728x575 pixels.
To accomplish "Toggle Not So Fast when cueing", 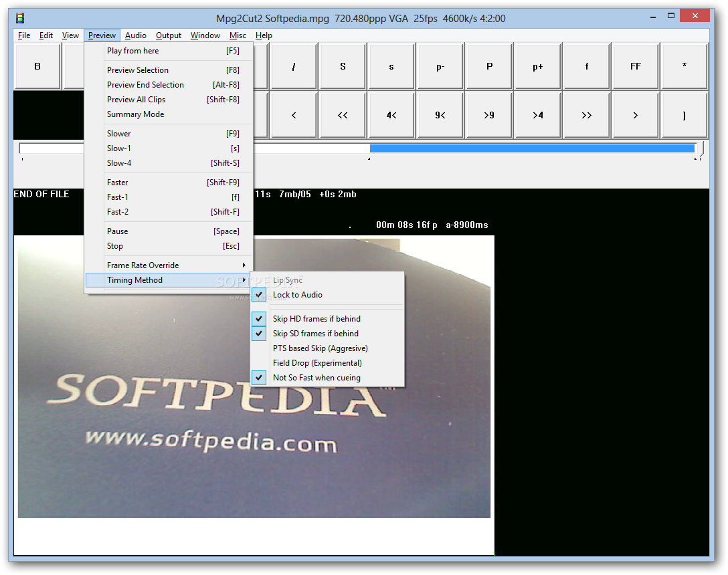I will 327,378.
